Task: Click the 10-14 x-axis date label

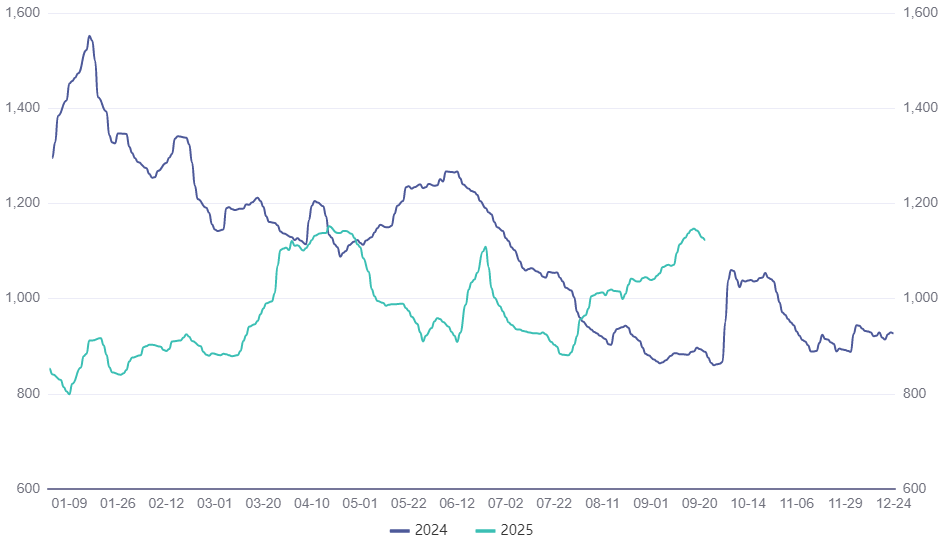Action: [x=749, y=504]
